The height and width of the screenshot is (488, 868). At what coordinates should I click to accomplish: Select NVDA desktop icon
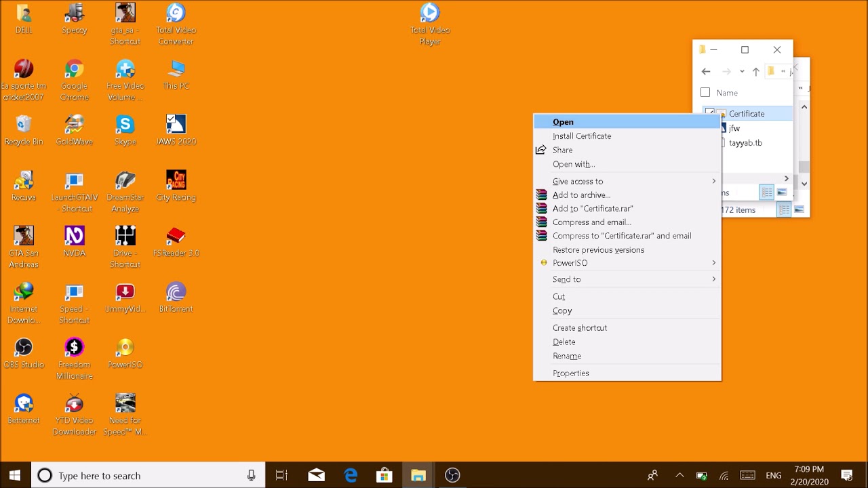click(75, 242)
